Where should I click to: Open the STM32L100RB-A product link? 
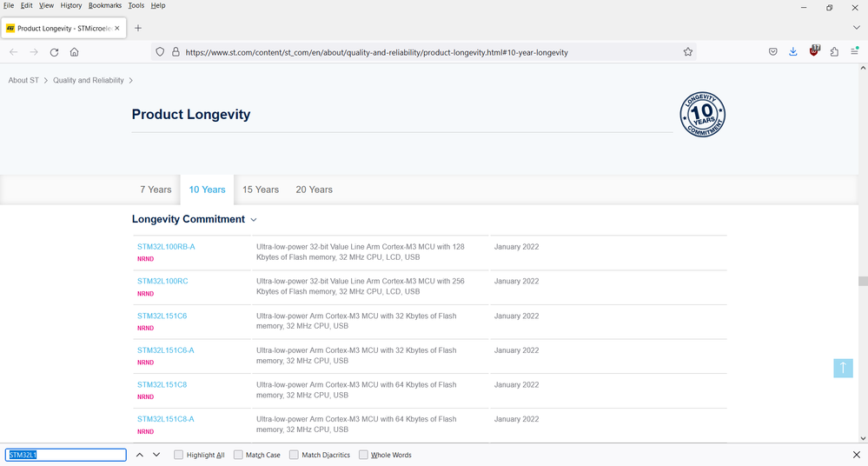pos(166,247)
